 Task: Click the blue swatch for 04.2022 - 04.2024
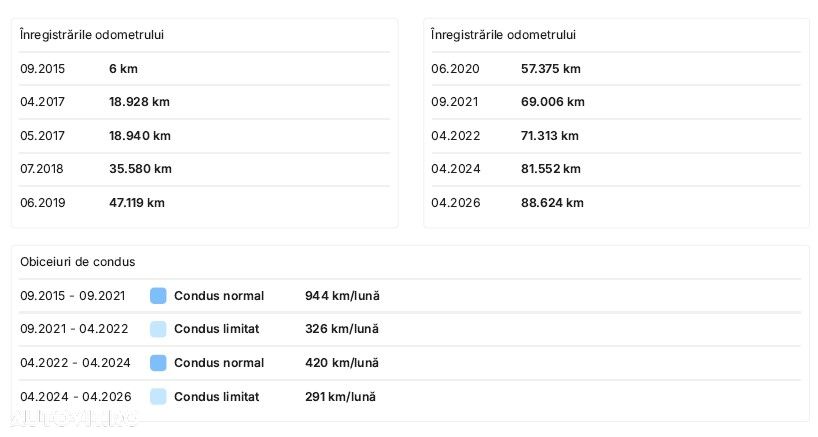pyautogui.click(x=158, y=363)
